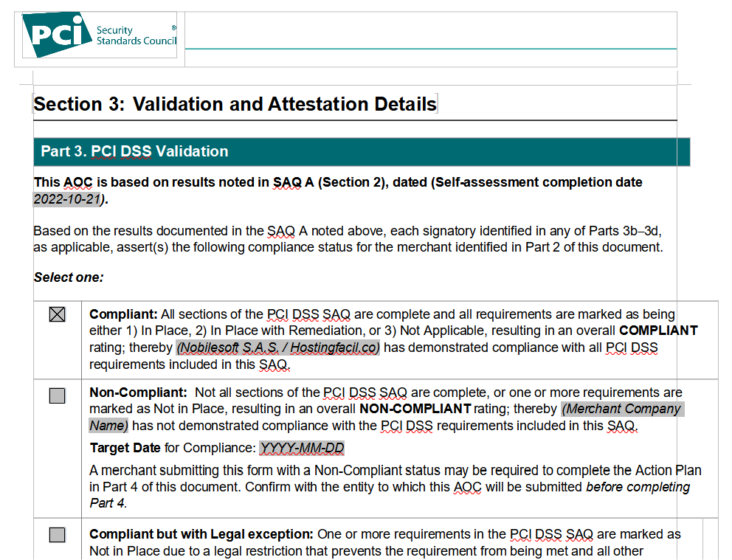Image resolution: width=732 pixels, height=560 pixels.
Task: Click the Part 3. PCI DSS Validation banner
Action: (134, 151)
